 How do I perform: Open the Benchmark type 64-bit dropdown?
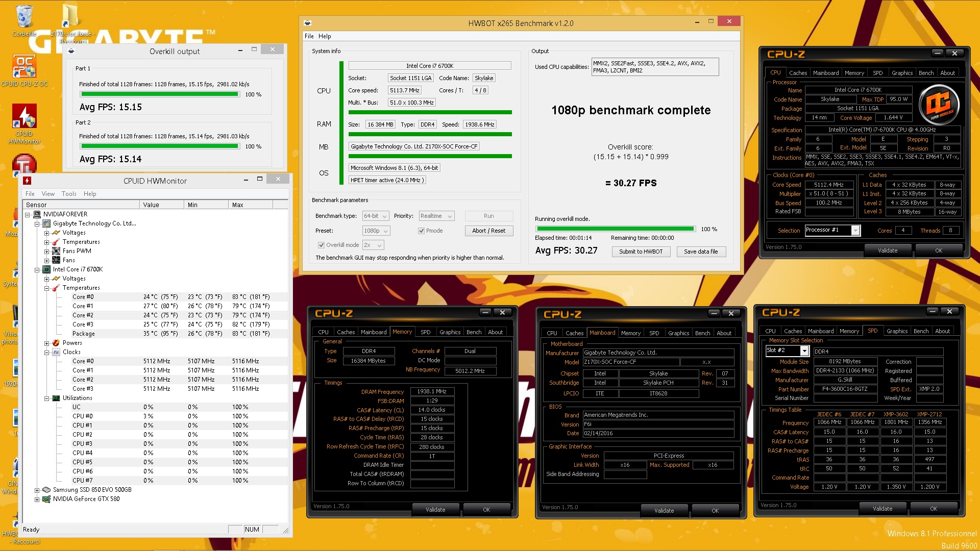(376, 216)
